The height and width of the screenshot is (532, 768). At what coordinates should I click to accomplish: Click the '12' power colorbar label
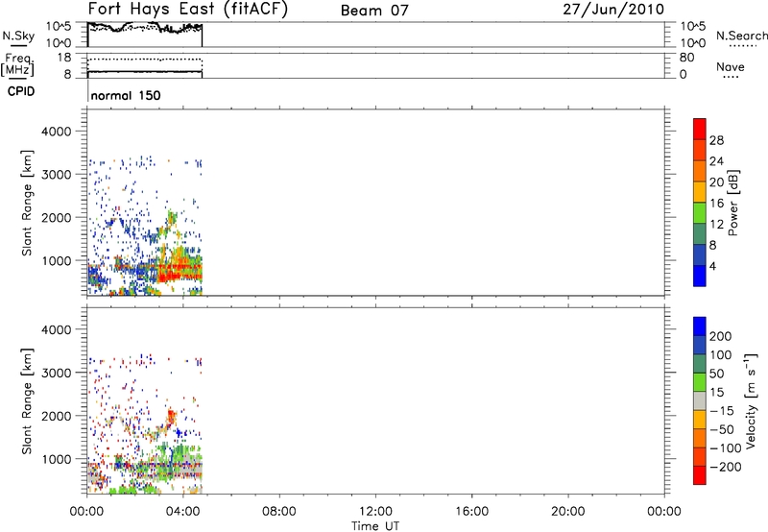pyautogui.click(x=716, y=225)
